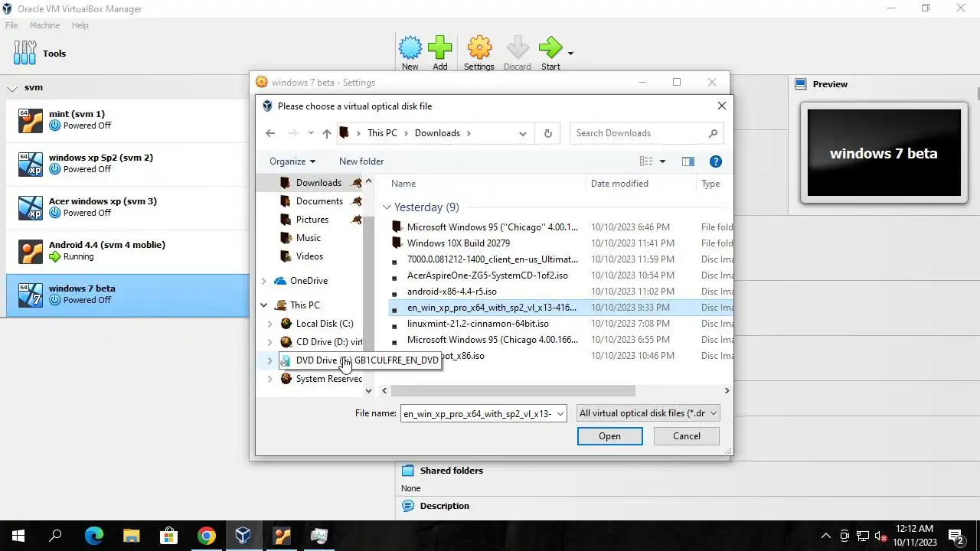Viewport: 980px width, 551px height.
Task: Click the Add machine toolbar icon
Action: [x=440, y=47]
